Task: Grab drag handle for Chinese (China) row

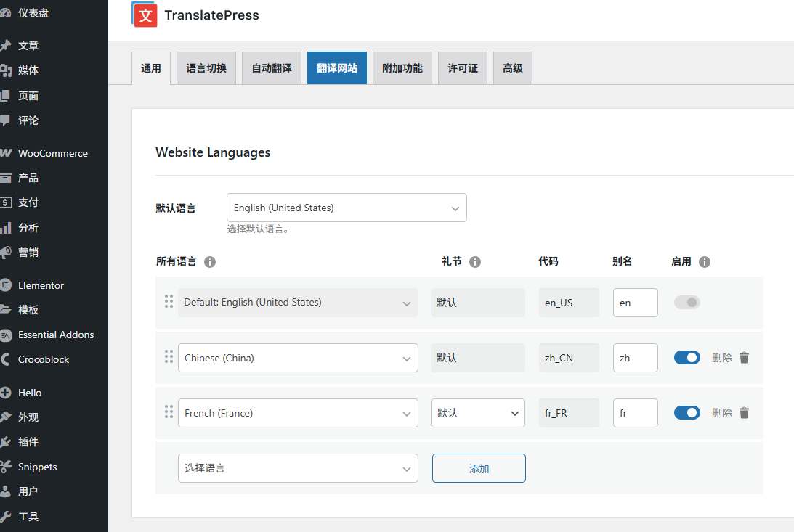Action: tap(169, 357)
